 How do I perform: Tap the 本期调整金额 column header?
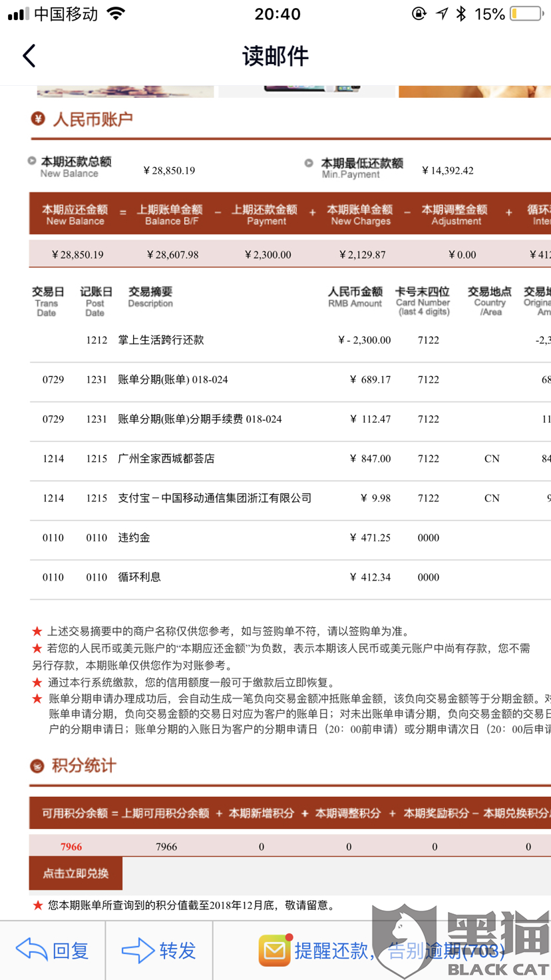coord(455,214)
